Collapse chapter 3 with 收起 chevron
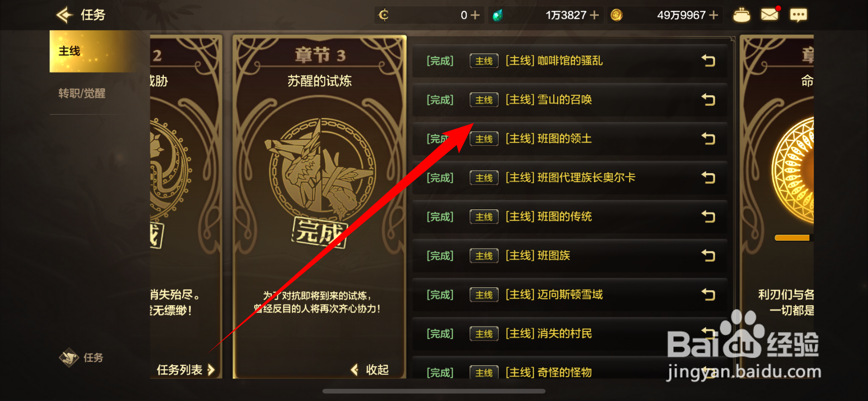The image size is (868, 401). tap(370, 370)
